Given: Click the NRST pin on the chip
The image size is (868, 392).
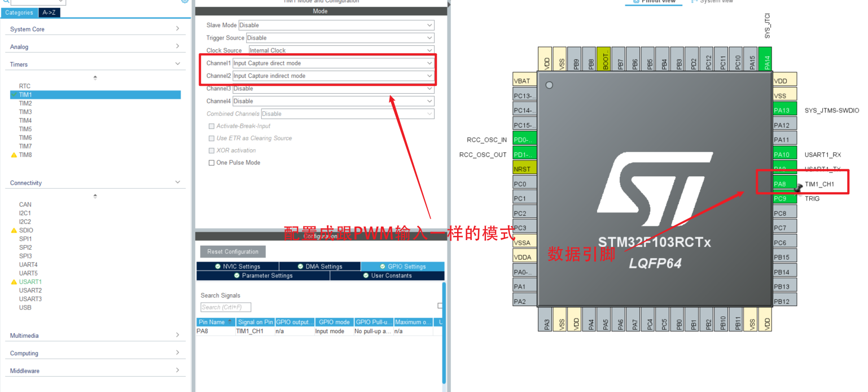Looking at the screenshot, I should pyautogui.click(x=525, y=169).
